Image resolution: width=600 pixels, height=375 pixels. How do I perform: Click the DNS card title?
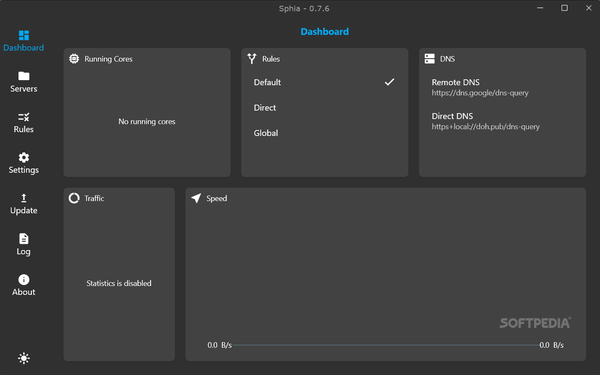coord(447,59)
